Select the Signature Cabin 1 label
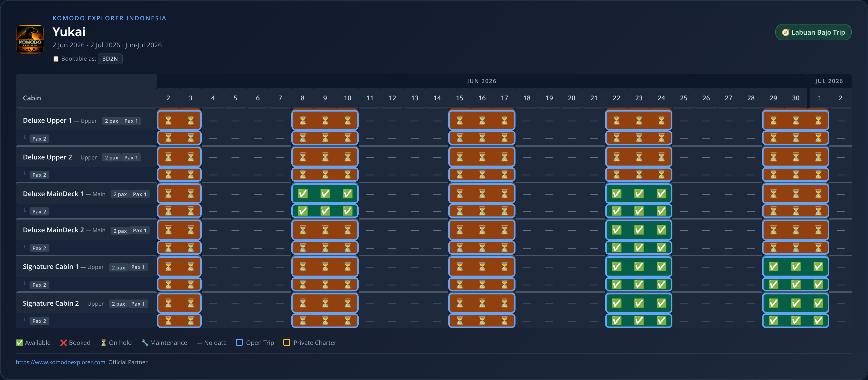 (50, 267)
